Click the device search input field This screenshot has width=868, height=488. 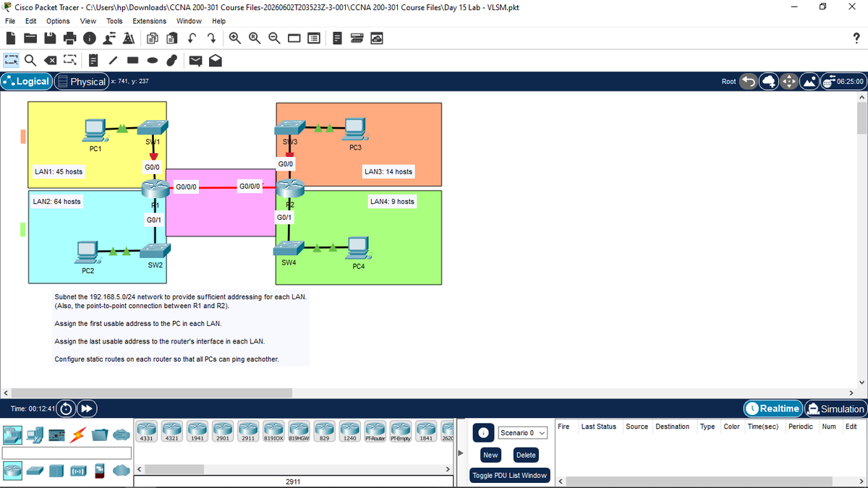click(x=67, y=453)
